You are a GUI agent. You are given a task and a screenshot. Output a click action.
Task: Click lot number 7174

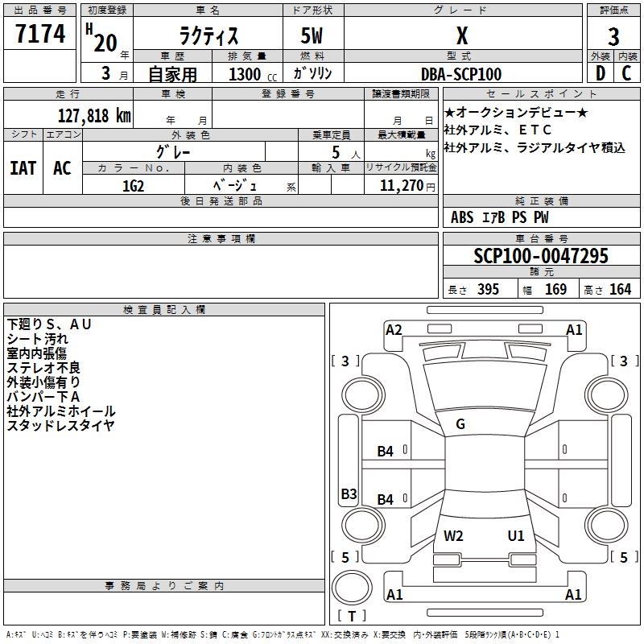40,34
